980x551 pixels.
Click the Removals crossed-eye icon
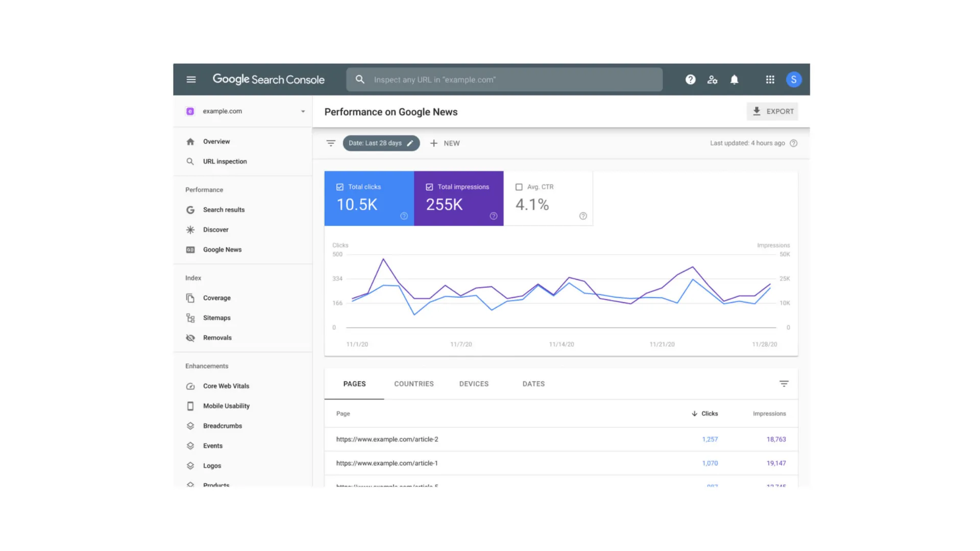tap(190, 338)
